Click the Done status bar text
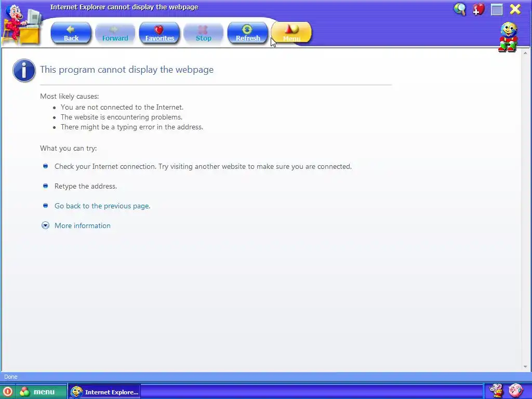This screenshot has width=532, height=399. tap(10, 377)
